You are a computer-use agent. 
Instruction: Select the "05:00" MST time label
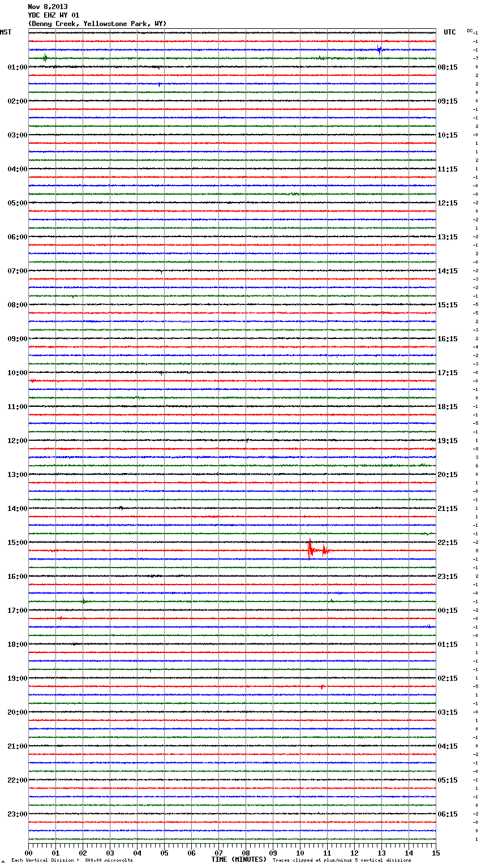[x=18, y=203]
